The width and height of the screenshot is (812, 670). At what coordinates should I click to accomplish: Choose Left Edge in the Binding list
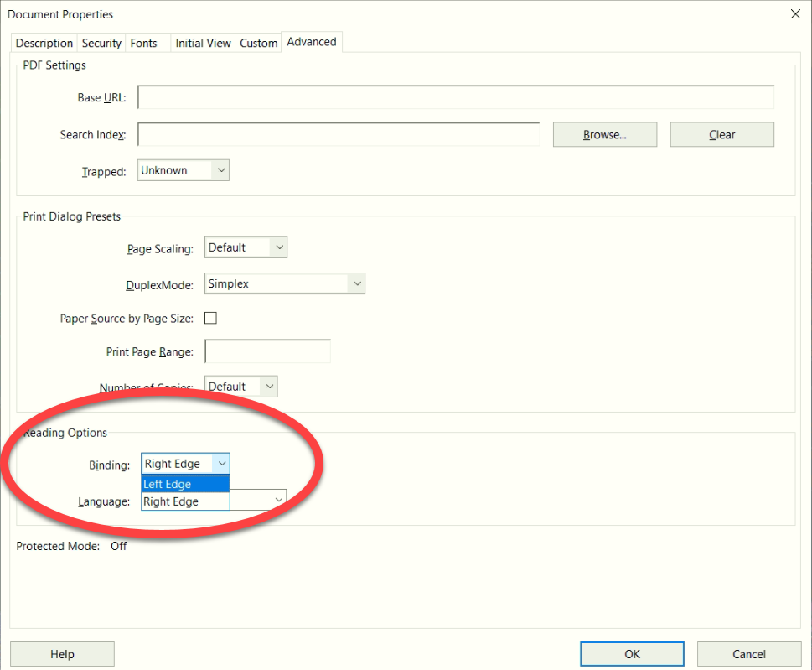coord(184,484)
